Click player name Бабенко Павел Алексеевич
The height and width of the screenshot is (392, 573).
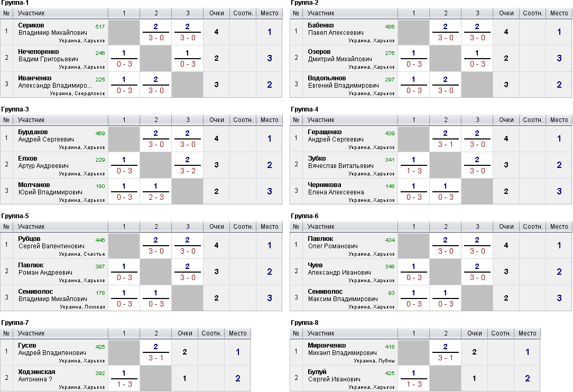[x=336, y=29]
